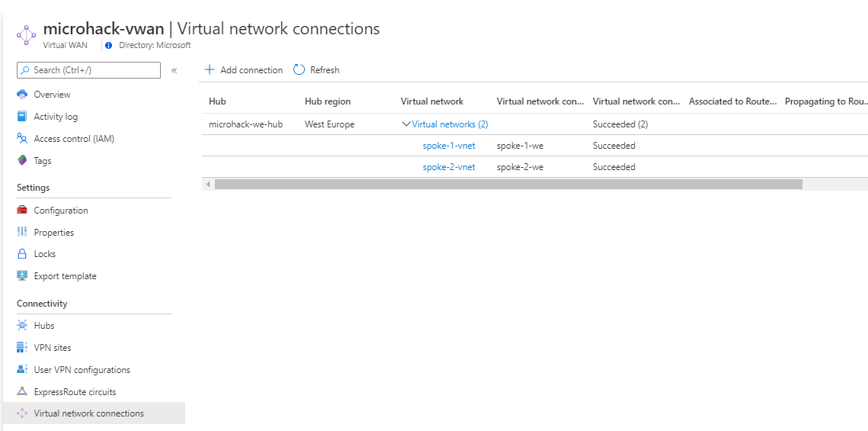
Task: Click the Virtual WAN icon beside the title
Action: (x=26, y=35)
